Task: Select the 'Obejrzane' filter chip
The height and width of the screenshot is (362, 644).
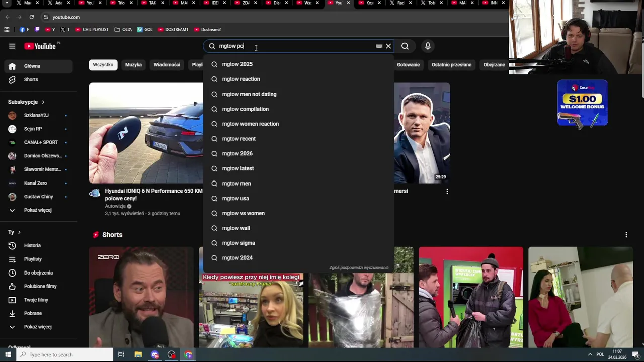Action: click(494, 65)
